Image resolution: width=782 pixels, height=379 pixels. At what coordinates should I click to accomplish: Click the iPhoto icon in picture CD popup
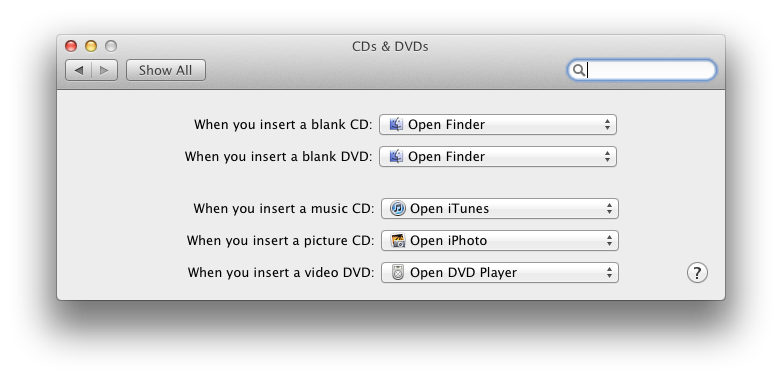[397, 240]
